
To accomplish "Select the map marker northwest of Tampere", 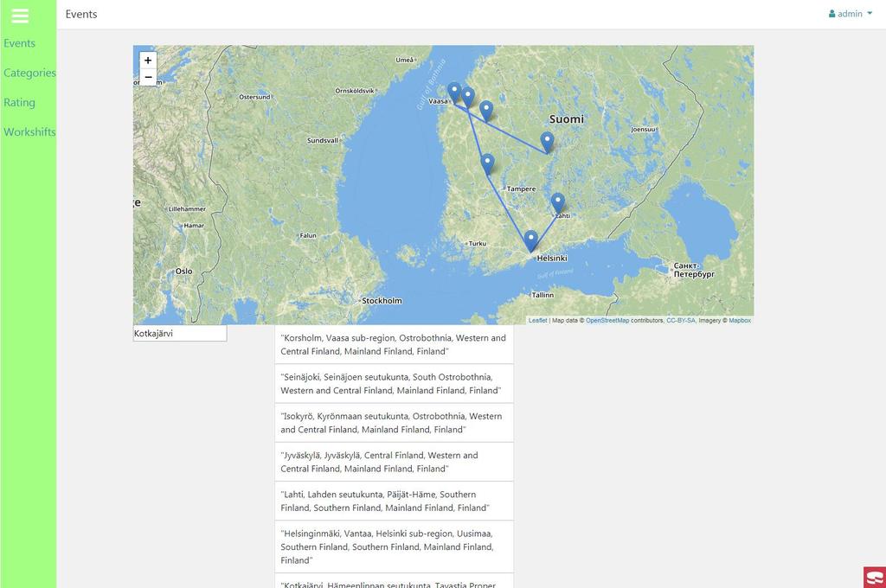I will pos(487,163).
